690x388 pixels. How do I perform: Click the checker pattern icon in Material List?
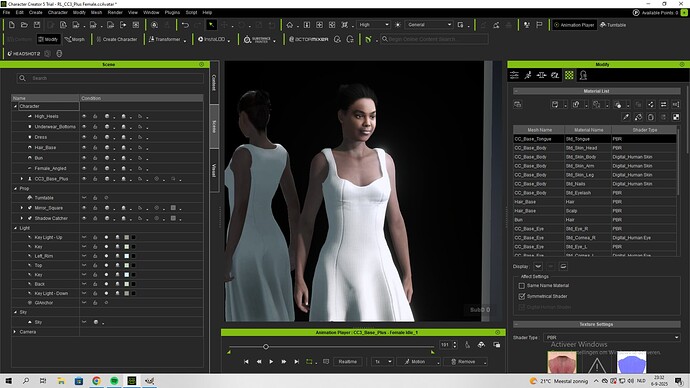pos(676,117)
